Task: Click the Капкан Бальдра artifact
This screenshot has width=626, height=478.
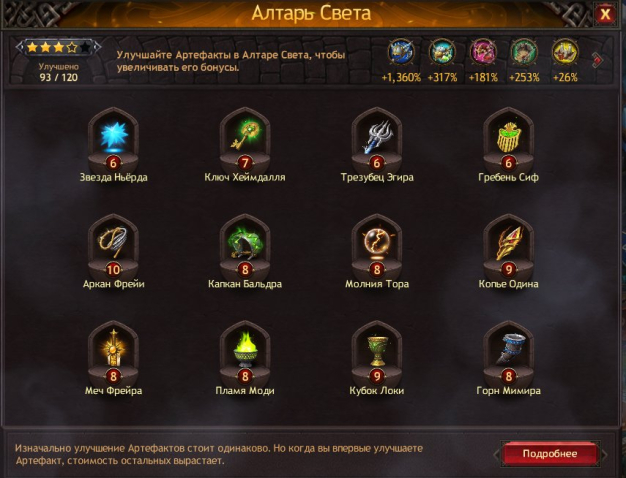Action: click(x=245, y=246)
